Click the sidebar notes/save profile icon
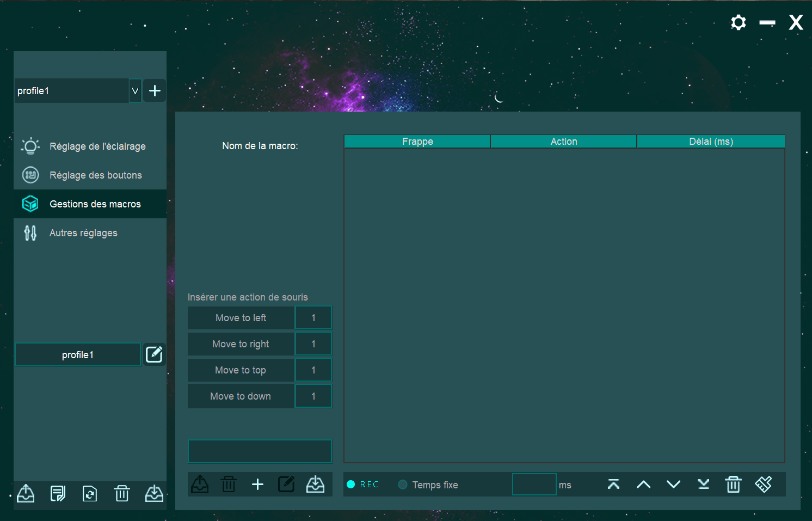812x521 pixels. coord(58,494)
